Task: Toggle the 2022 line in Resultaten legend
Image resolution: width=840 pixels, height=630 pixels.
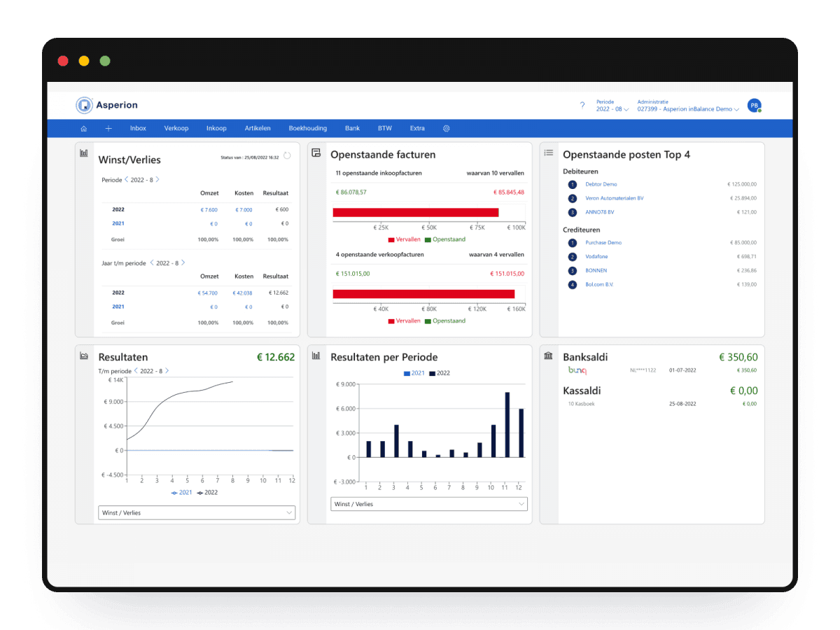Action: click(207, 492)
